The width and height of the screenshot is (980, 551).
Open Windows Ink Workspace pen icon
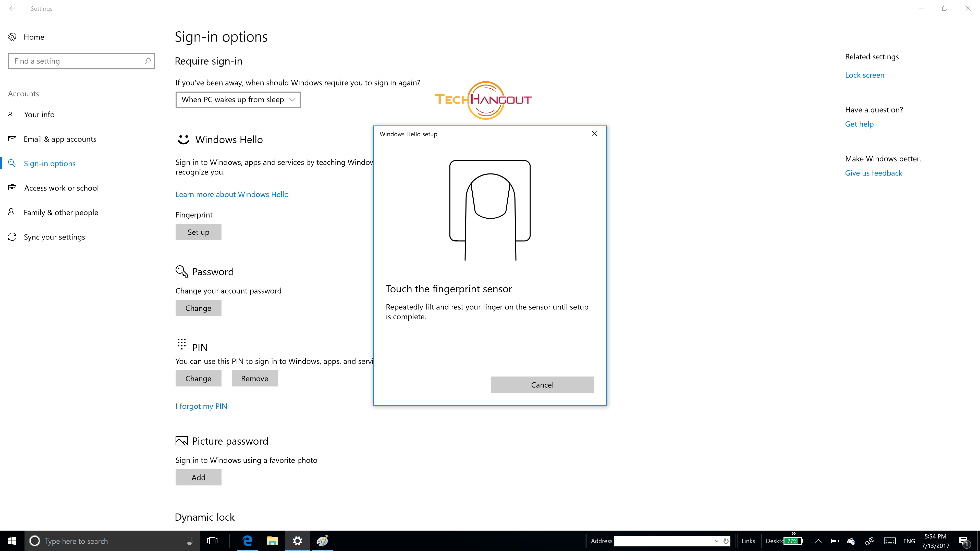[869, 541]
